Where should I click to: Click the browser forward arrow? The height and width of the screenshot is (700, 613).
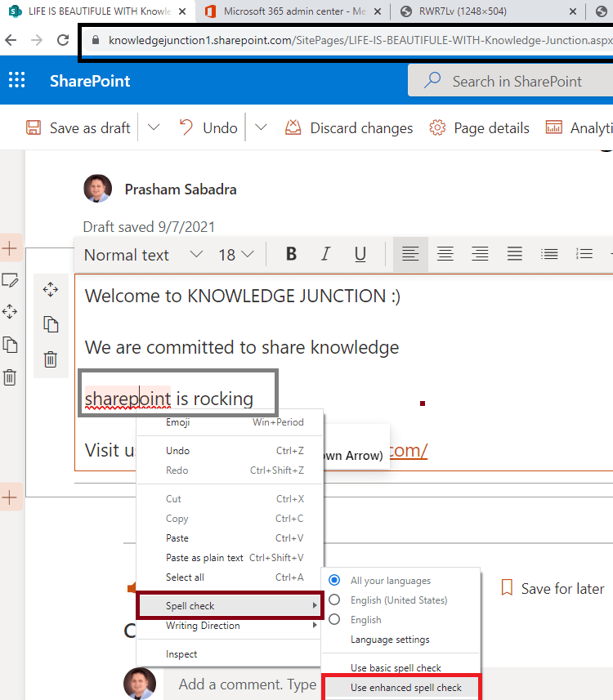37,40
